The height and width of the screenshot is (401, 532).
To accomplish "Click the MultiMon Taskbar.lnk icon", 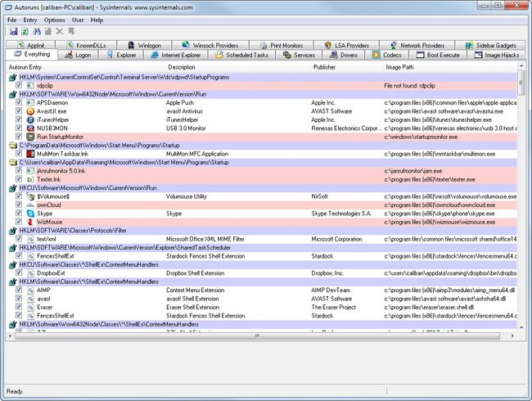I will [30, 154].
